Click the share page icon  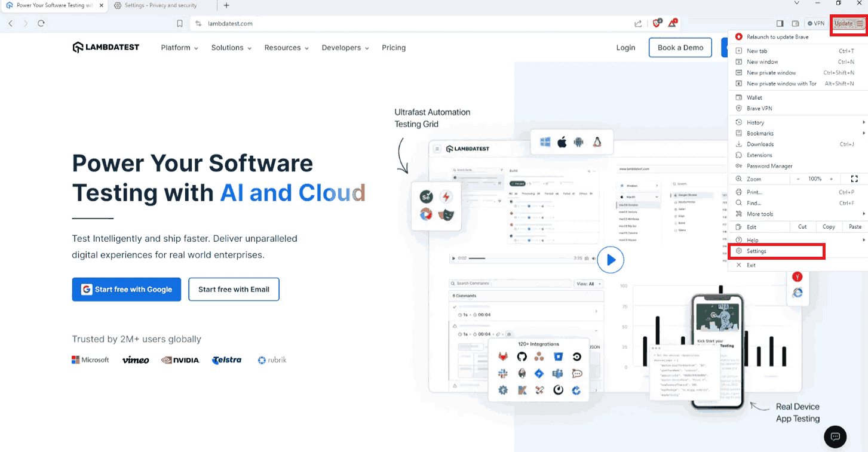tap(638, 23)
